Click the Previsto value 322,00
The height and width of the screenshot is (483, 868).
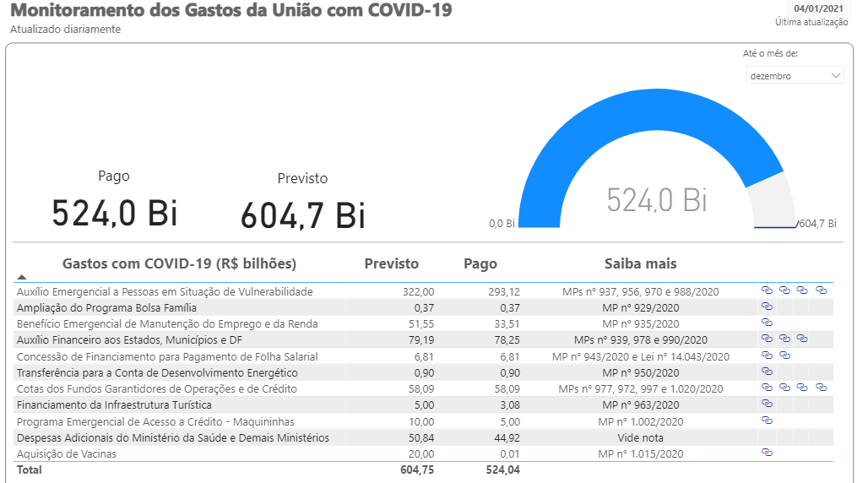coord(419,292)
